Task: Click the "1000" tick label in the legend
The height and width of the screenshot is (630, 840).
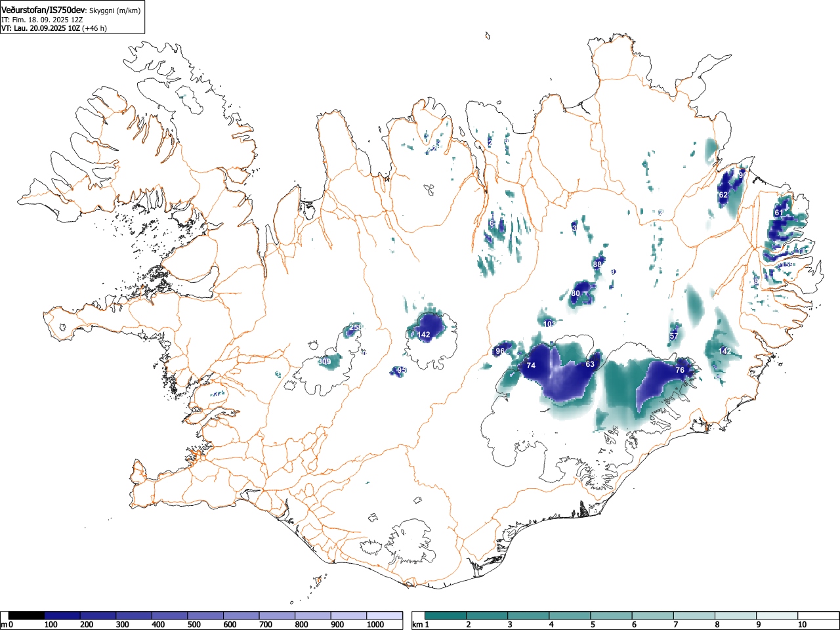Action: pyautogui.click(x=375, y=625)
